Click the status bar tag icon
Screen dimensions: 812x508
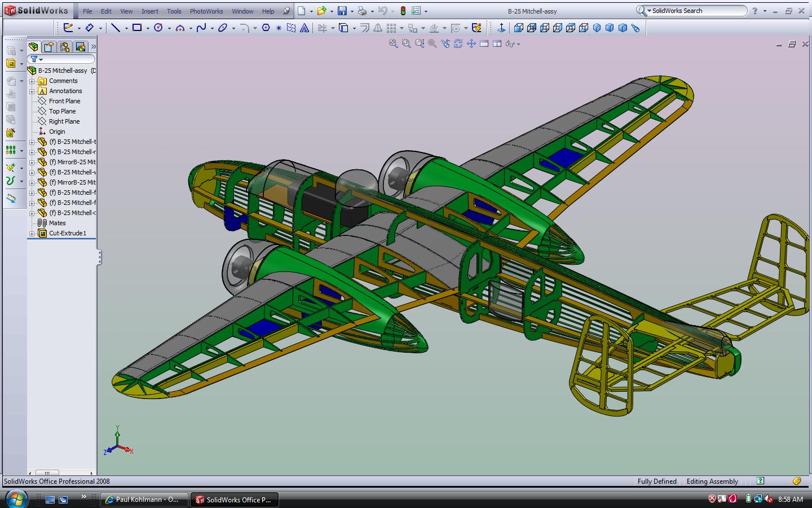click(797, 481)
